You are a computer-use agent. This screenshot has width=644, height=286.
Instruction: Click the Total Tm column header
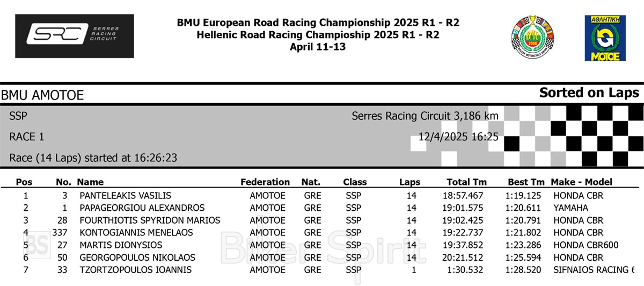pos(466,182)
